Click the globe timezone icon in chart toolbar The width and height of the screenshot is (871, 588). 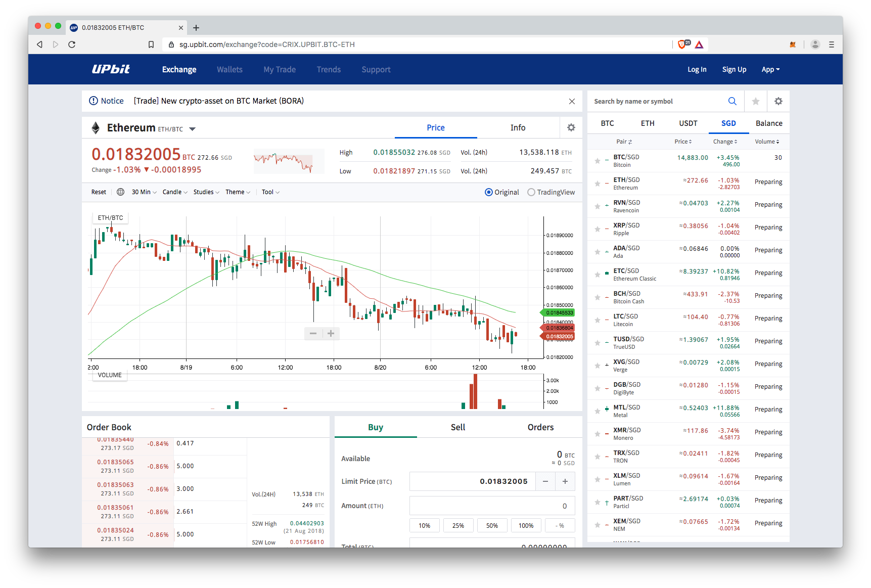[120, 192]
